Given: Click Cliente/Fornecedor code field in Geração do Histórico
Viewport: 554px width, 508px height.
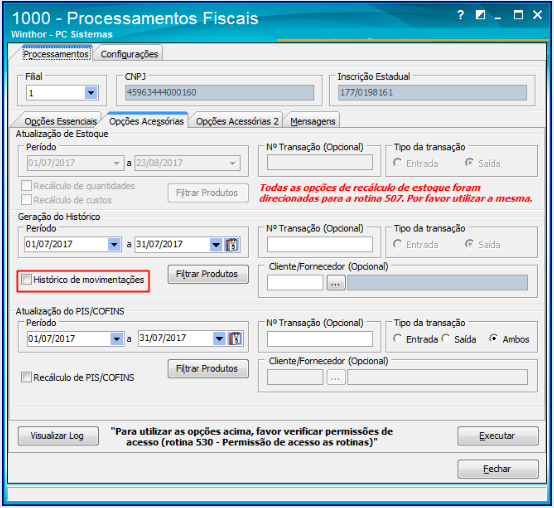Looking at the screenshot, I should (295, 283).
